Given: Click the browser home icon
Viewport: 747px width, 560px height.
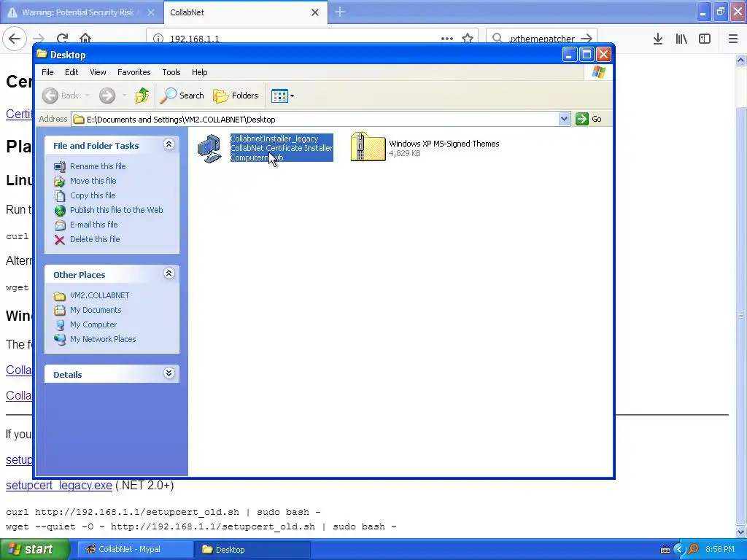Looking at the screenshot, I should tap(85, 39).
